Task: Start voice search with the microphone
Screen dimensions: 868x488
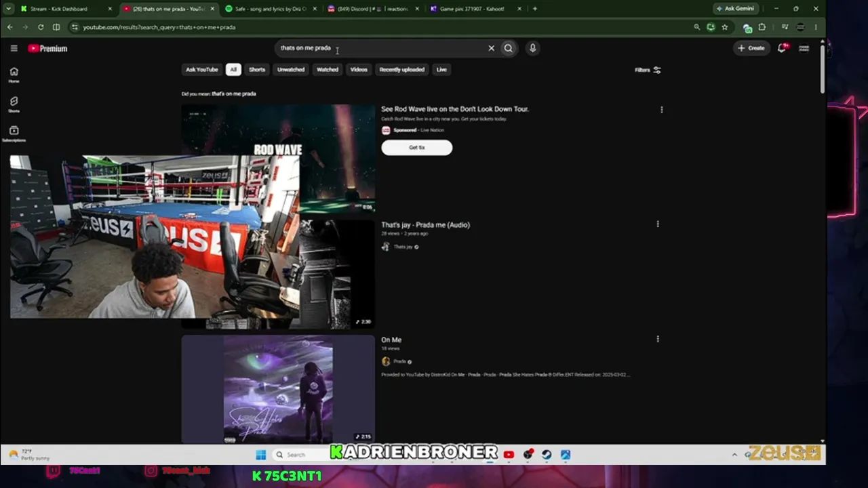Action: pyautogui.click(x=532, y=48)
